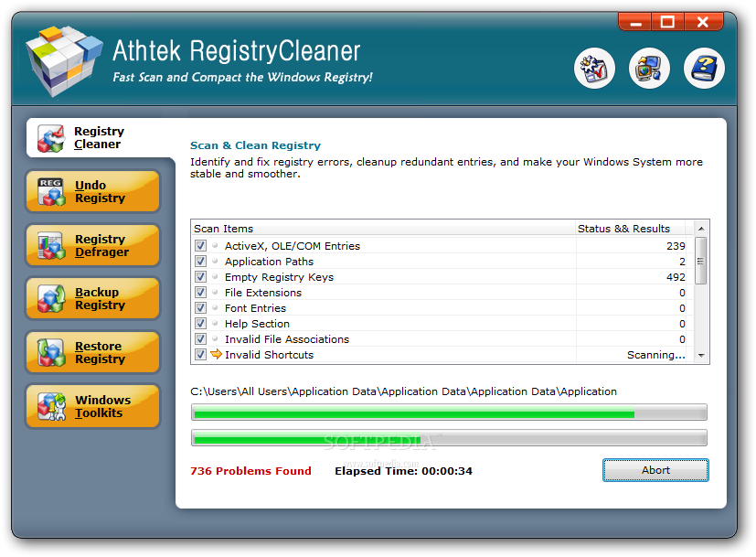Screen dimensions: 756x557
Task: Click the Registry Cleaner tab icon
Action: pos(51,139)
